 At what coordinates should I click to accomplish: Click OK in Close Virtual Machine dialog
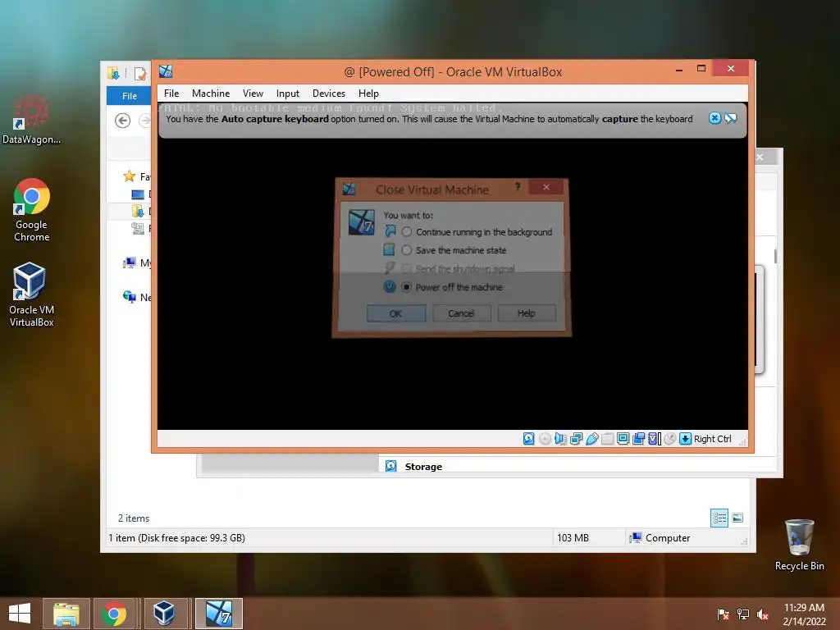tap(396, 313)
